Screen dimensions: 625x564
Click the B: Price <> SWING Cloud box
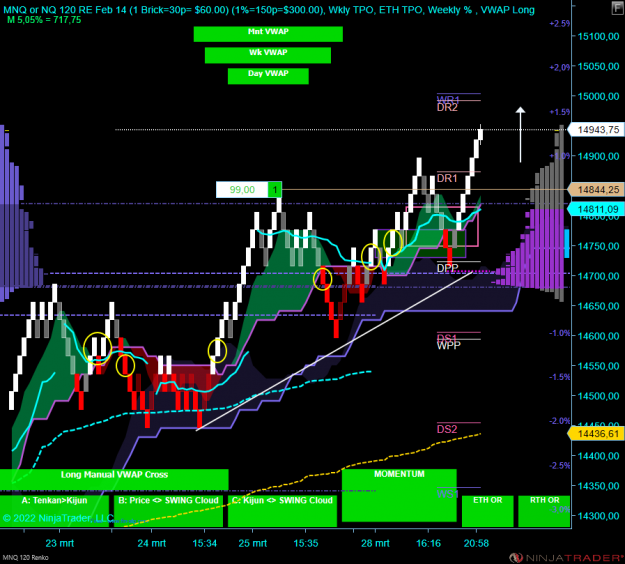point(168,511)
